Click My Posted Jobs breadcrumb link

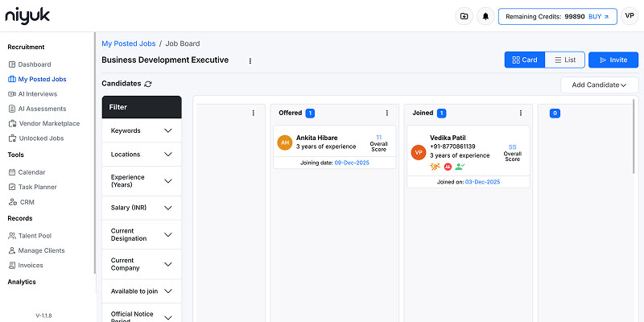pyautogui.click(x=127, y=43)
